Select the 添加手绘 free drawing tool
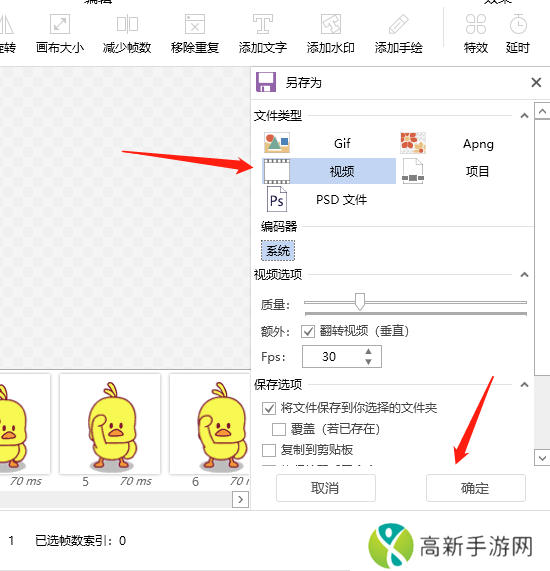This screenshot has width=550, height=571. (x=398, y=34)
